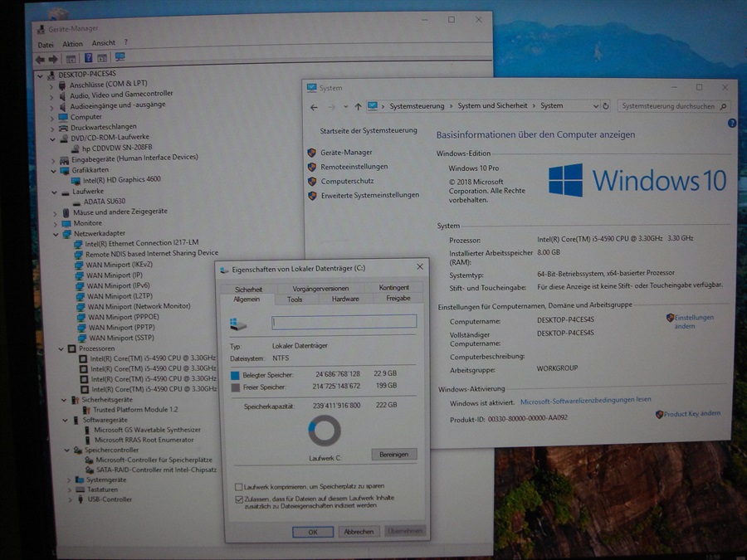This screenshot has height=560, width=747.
Task: Click the help question-mark icon in Geräte-Manager toolbar
Action: [88, 58]
